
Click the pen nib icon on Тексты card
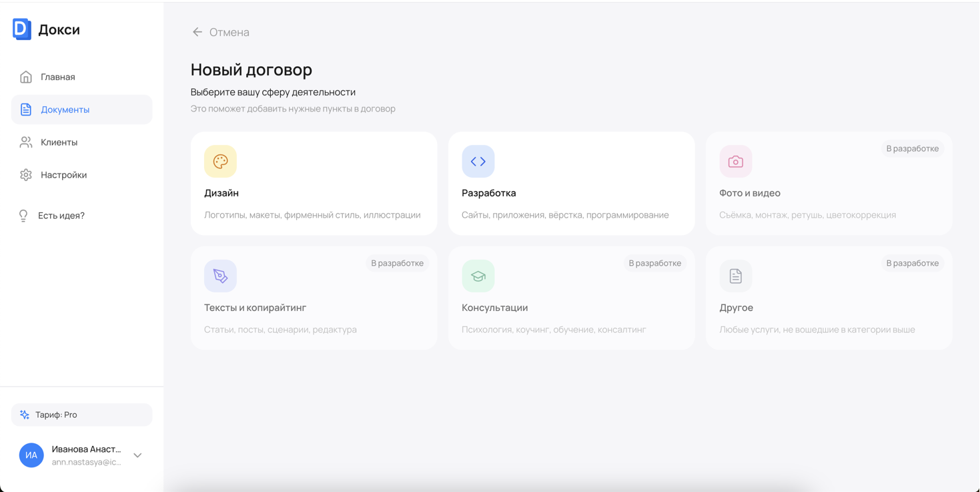220,276
